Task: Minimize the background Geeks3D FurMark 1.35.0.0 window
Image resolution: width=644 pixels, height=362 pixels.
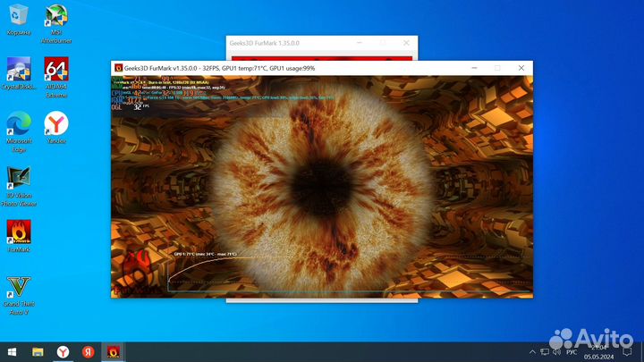Action: pyautogui.click(x=360, y=43)
